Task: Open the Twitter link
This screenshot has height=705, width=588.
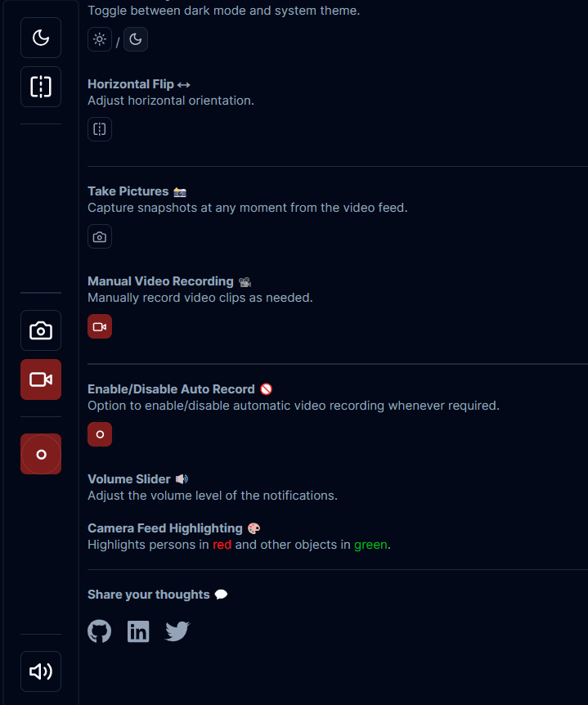Action: click(177, 631)
